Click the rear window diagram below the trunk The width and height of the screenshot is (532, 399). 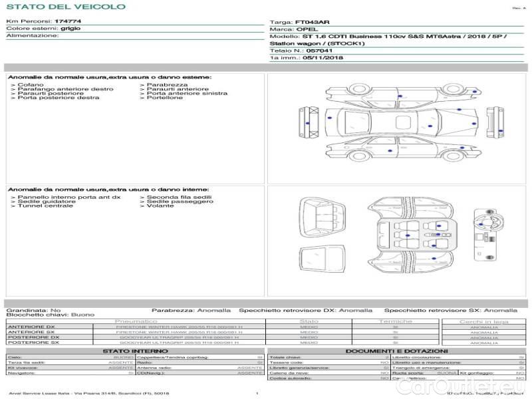(x=322, y=259)
